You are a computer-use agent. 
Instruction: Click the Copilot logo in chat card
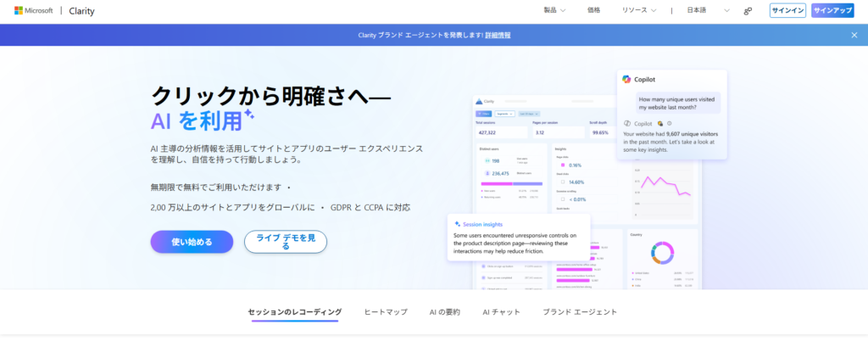626,79
